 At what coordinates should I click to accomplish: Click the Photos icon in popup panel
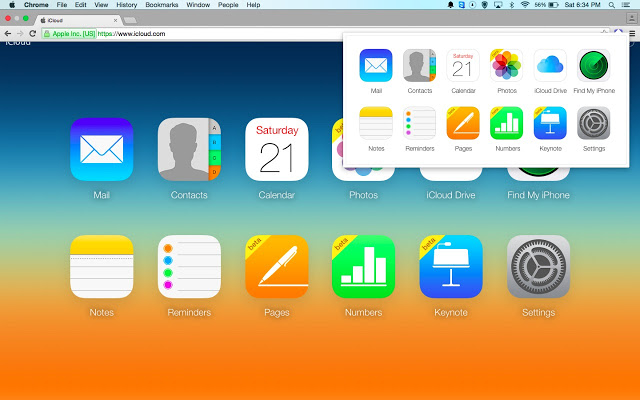pyautogui.click(x=507, y=66)
